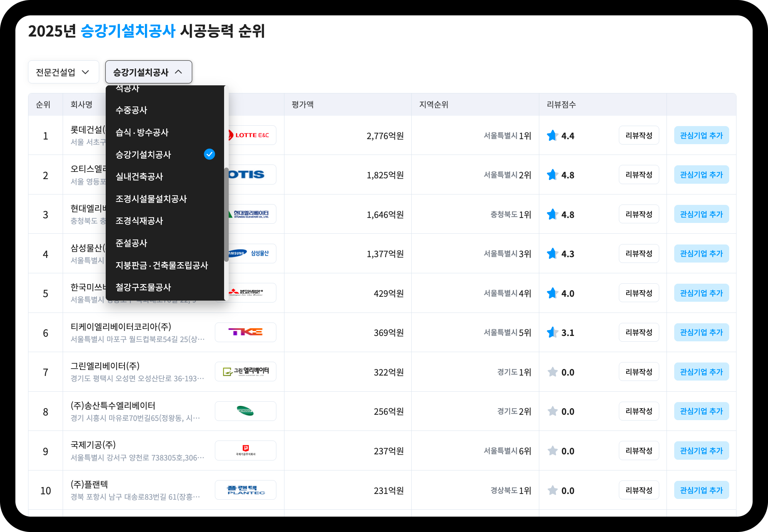This screenshot has height=532, width=768.
Task: Click the Mitsubishi Electric logo
Action: click(x=252, y=293)
